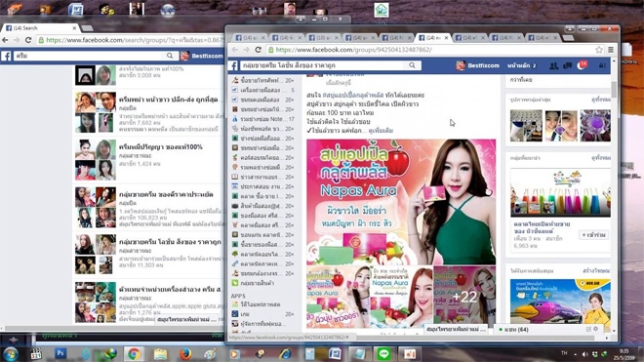644x362 pixels.
Task: Open Facebook friend requests icon
Action: 553,65
